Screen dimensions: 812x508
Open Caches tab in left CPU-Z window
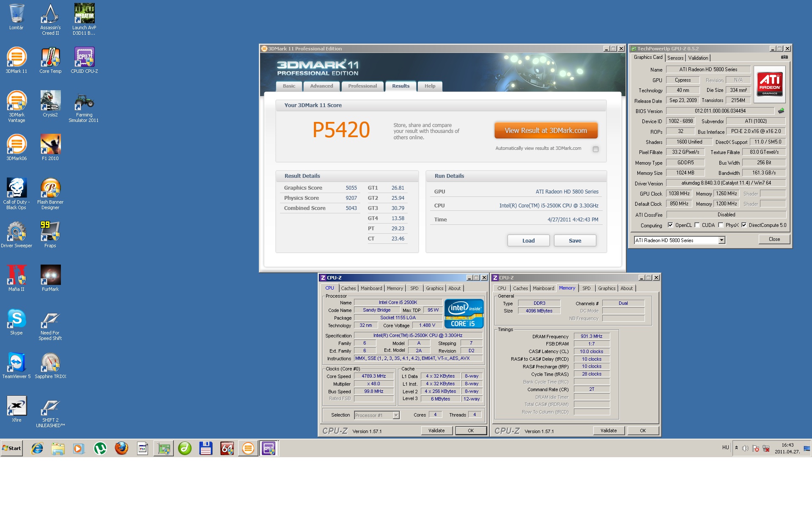click(x=348, y=288)
